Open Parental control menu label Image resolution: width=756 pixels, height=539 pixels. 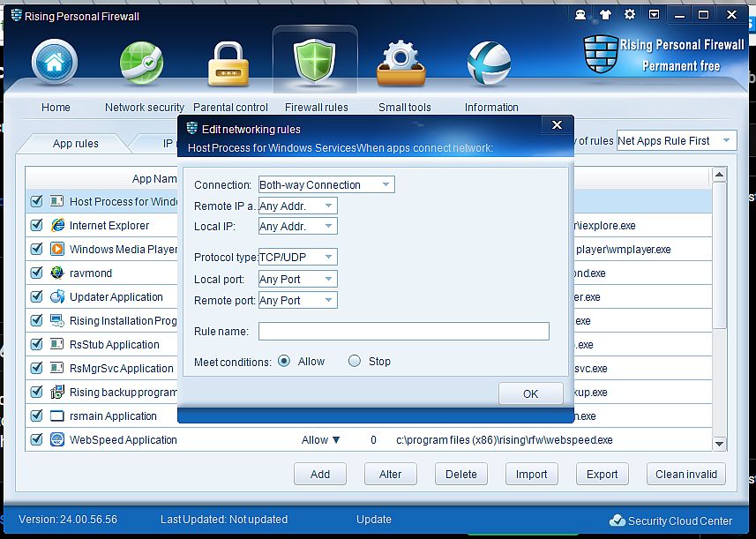230,107
